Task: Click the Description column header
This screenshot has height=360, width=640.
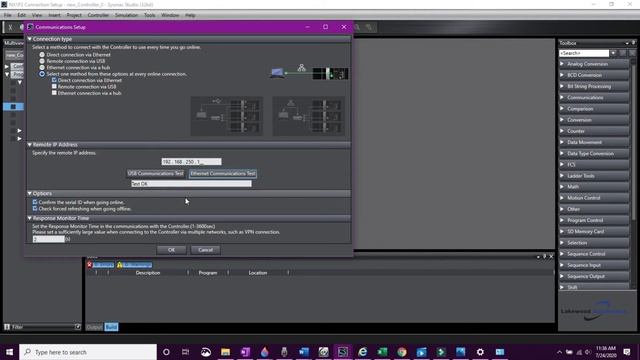Action: [148, 273]
